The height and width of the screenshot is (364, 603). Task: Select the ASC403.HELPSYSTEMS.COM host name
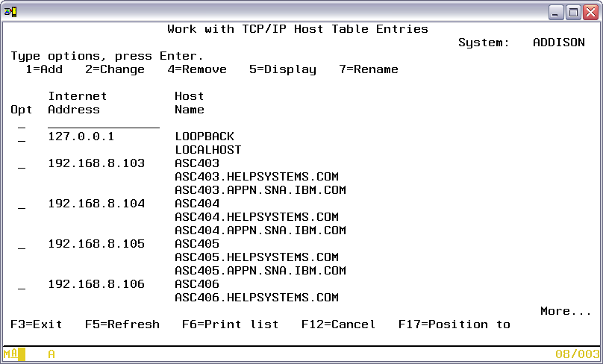click(256, 177)
